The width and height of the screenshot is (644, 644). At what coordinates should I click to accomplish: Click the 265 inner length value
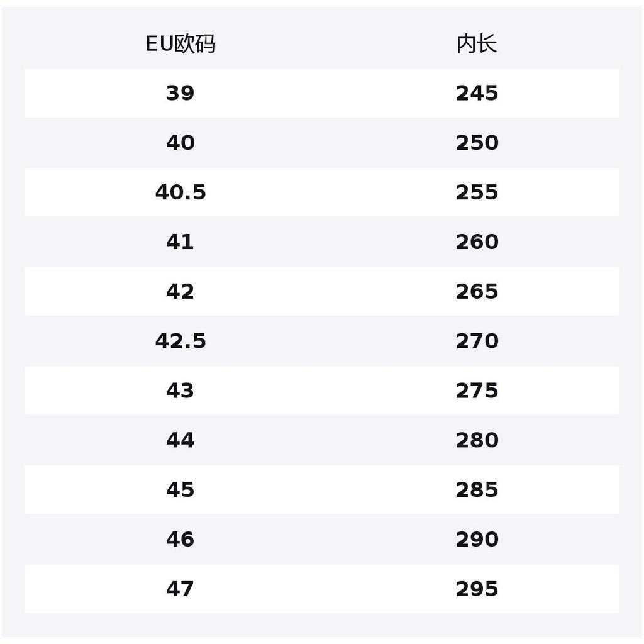pyautogui.click(x=477, y=292)
